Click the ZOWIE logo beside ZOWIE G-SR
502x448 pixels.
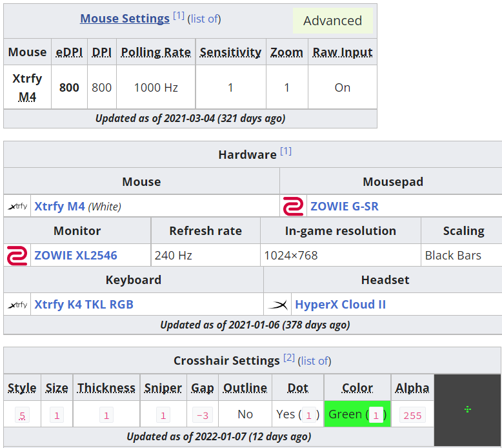click(293, 206)
